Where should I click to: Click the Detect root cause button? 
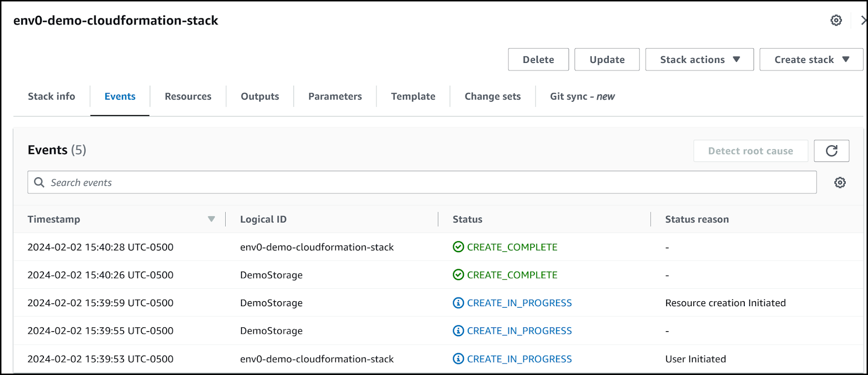pos(751,151)
